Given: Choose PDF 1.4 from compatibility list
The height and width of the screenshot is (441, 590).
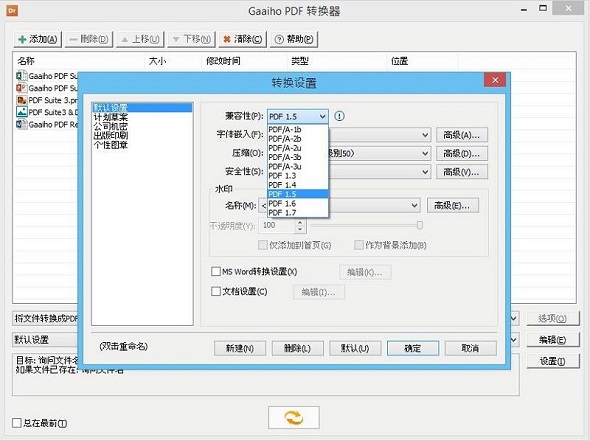Looking at the screenshot, I should (x=298, y=185).
